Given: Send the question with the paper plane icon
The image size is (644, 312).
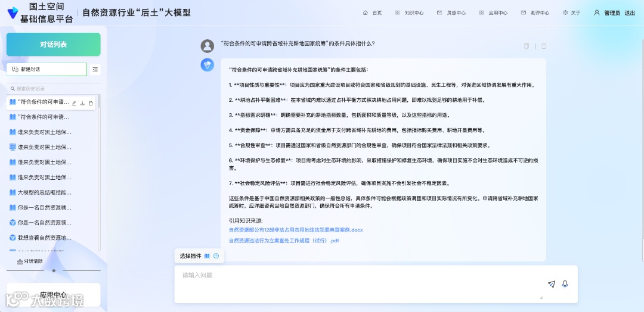Looking at the screenshot, I should 552,284.
